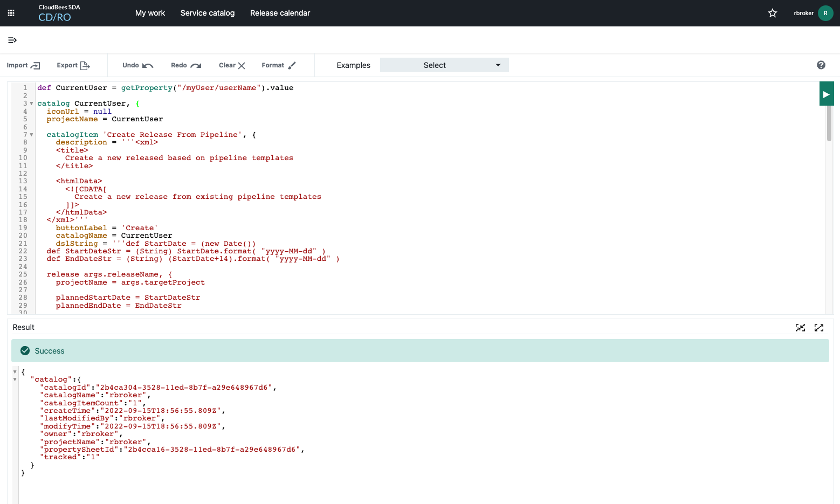The image size is (840, 504).
Task: Go to My work
Action: tap(150, 12)
